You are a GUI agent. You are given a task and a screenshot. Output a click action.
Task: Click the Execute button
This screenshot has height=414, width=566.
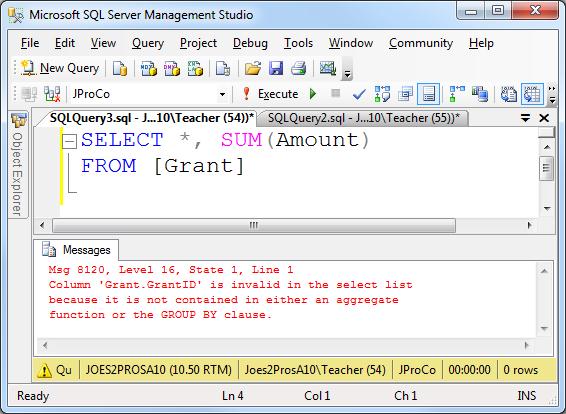coord(271,94)
